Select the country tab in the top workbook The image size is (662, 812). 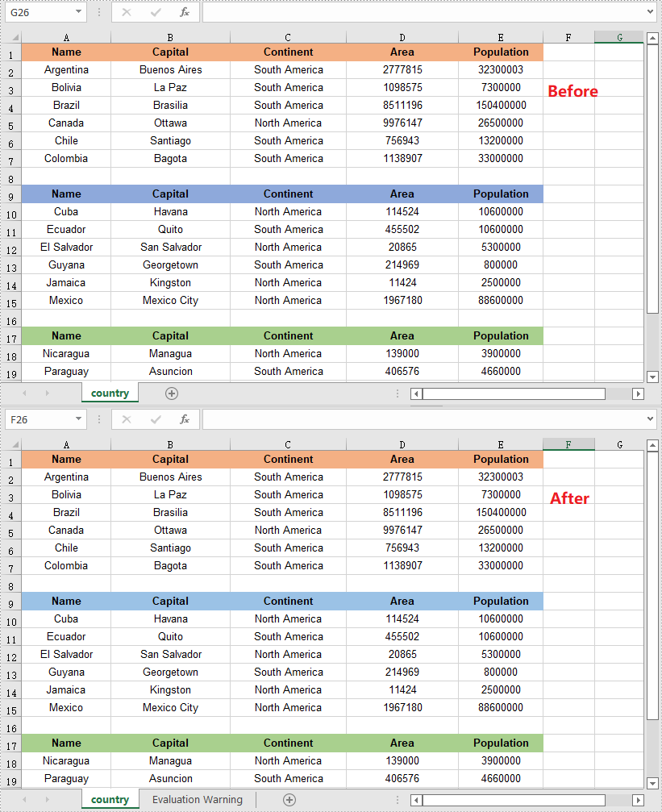click(110, 394)
